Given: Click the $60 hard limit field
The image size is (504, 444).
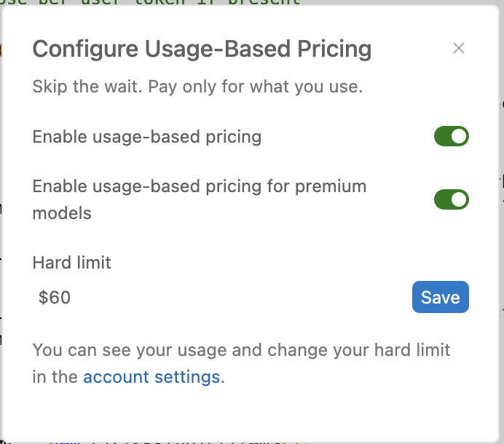Looking at the screenshot, I should tap(218, 297).
